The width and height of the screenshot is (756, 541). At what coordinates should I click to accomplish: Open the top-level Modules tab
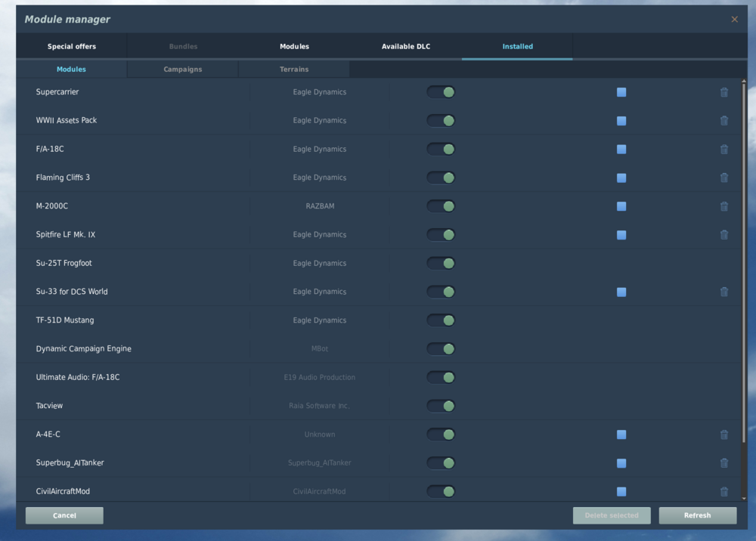294,46
